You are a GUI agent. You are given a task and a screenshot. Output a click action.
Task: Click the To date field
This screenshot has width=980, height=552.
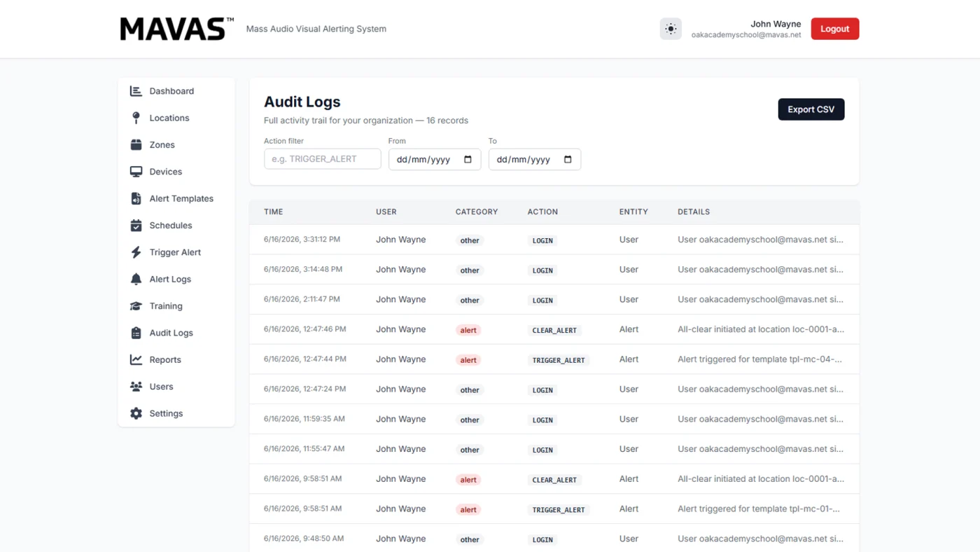[534, 159]
